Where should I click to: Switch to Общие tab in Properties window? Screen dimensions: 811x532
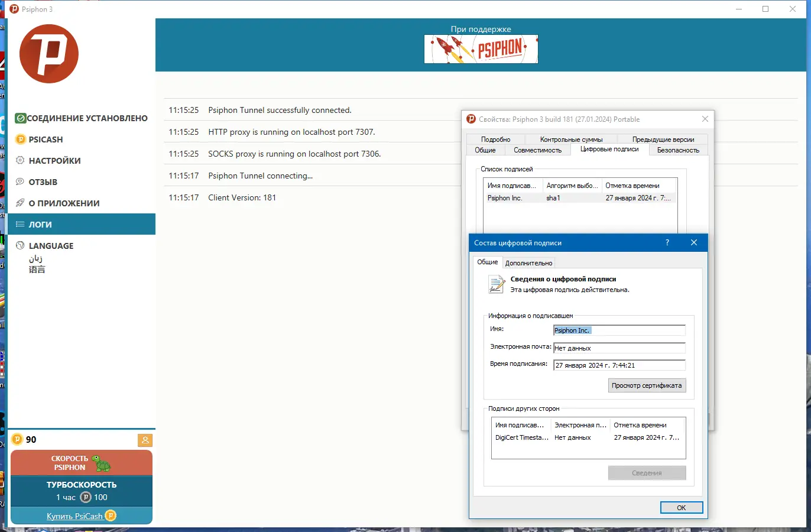click(x=485, y=150)
